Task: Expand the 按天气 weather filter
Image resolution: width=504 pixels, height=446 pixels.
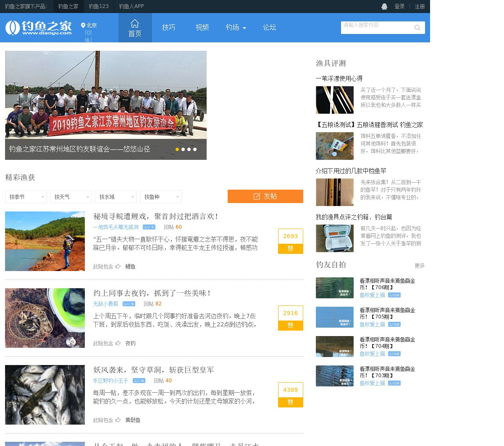Action: click(x=71, y=197)
